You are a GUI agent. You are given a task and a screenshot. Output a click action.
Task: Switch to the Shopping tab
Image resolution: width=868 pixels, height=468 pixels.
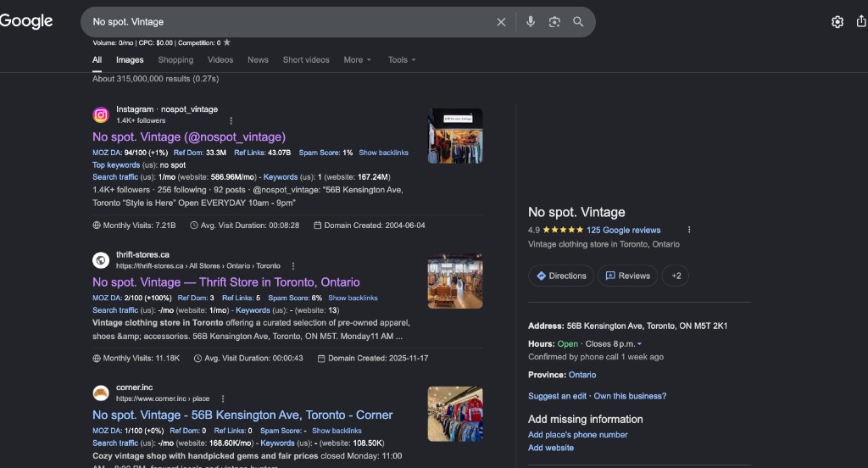coord(175,60)
